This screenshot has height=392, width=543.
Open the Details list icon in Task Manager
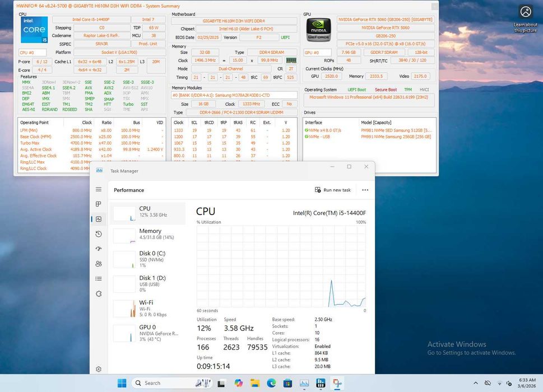click(x=99, y=278)
